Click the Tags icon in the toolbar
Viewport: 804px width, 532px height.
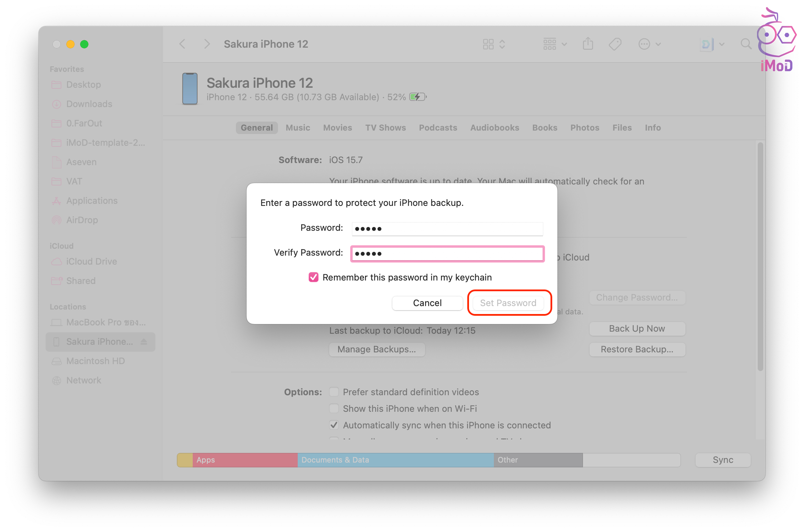(615, 44)
